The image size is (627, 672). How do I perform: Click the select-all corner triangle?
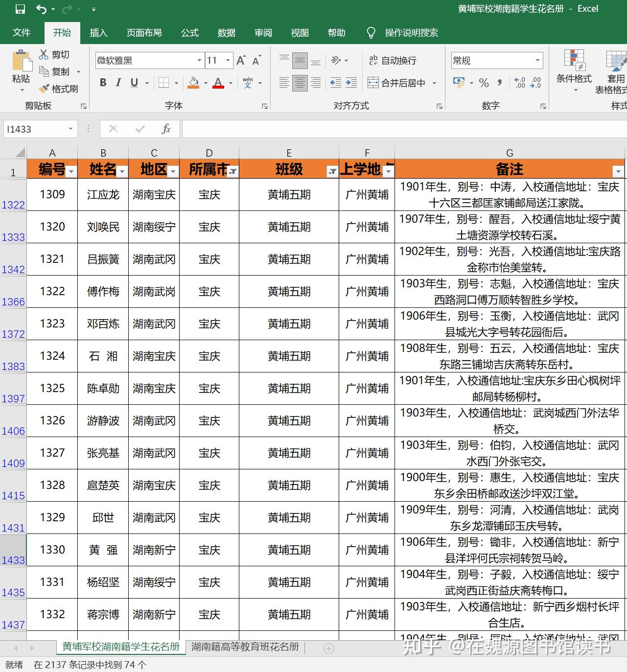[20, 152]
